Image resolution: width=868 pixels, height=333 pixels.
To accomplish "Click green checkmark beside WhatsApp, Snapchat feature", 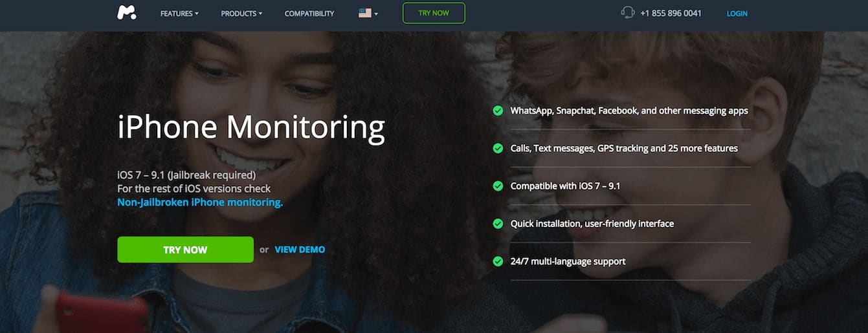I will point(498,111).
